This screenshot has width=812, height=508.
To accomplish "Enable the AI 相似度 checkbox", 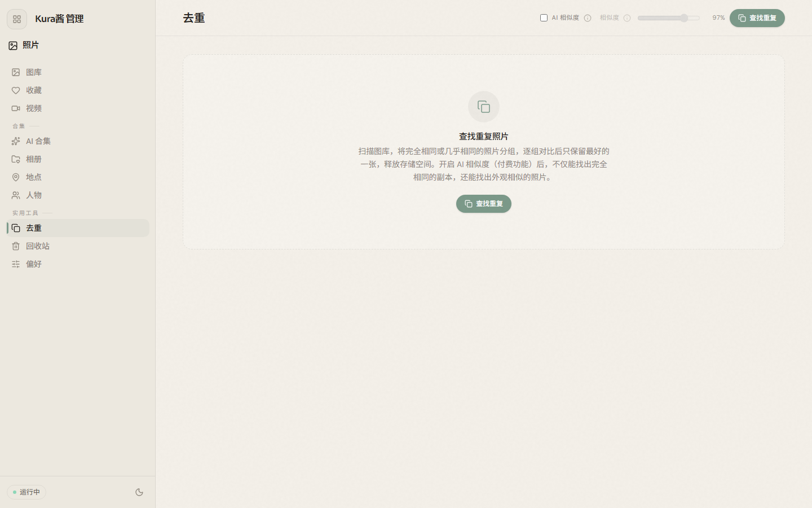I will (544, 18).
